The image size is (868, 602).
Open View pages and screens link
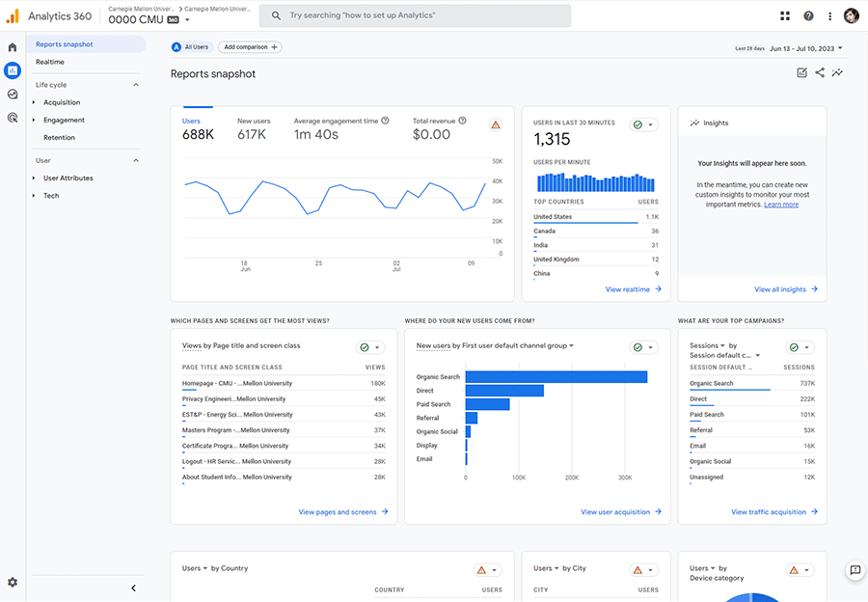[343, 511]
